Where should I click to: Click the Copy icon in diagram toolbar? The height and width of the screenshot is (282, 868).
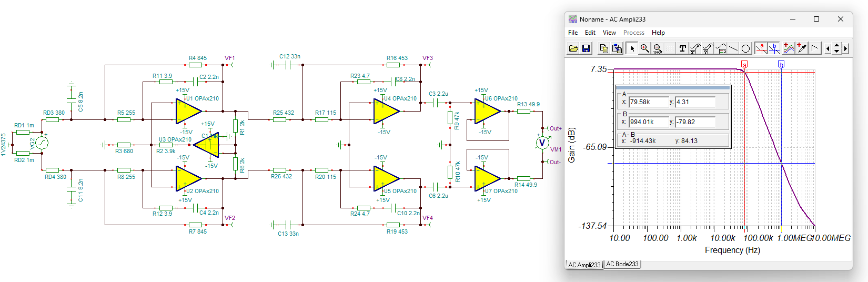(604, 48)
